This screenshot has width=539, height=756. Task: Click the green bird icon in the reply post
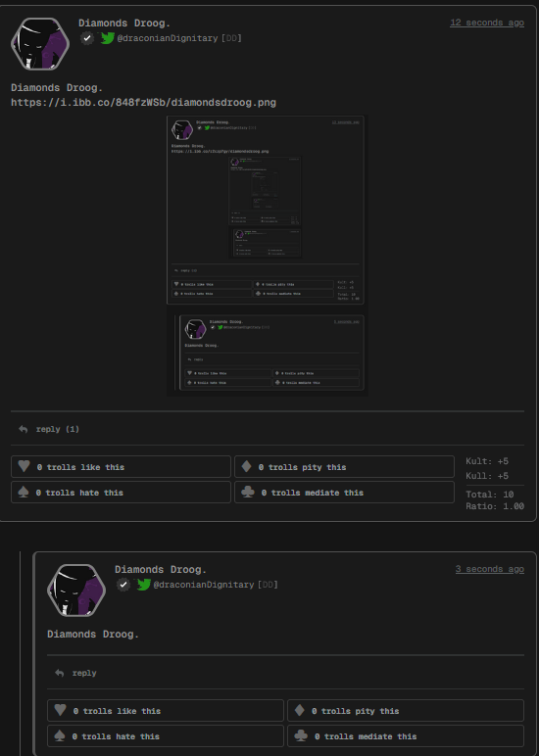coord(143,585)
